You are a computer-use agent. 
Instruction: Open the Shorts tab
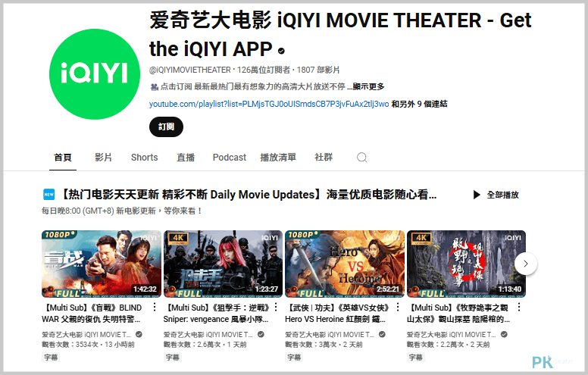point(145,158)
